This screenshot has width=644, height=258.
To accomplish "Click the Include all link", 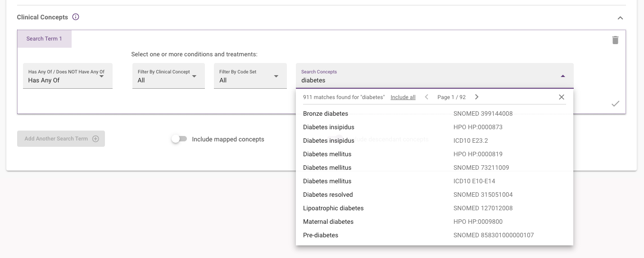I will click(x=403, y=97).
